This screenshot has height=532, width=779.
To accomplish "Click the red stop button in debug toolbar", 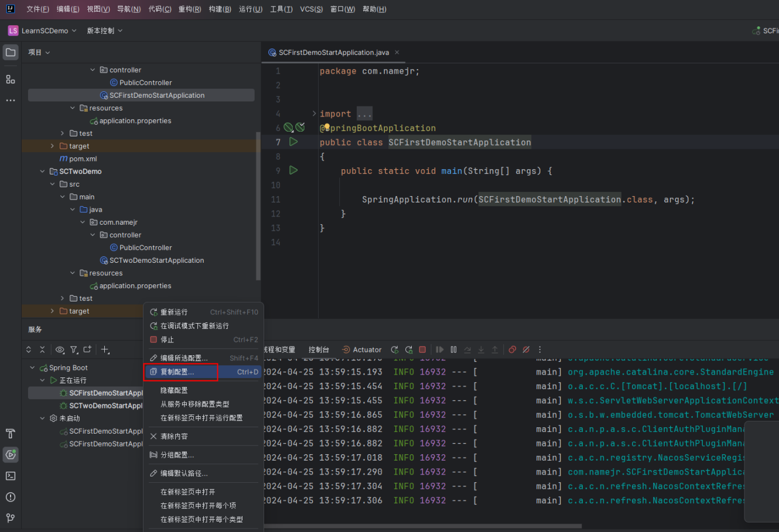I will (422, 349).
